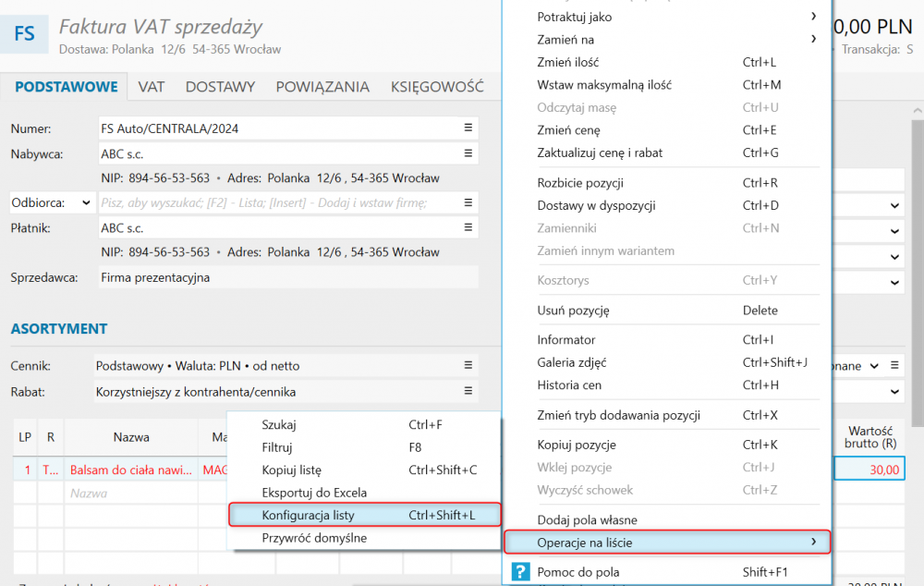924x586 pixels.
Task: Click the help question mark icon
Action: click(520, 572)
